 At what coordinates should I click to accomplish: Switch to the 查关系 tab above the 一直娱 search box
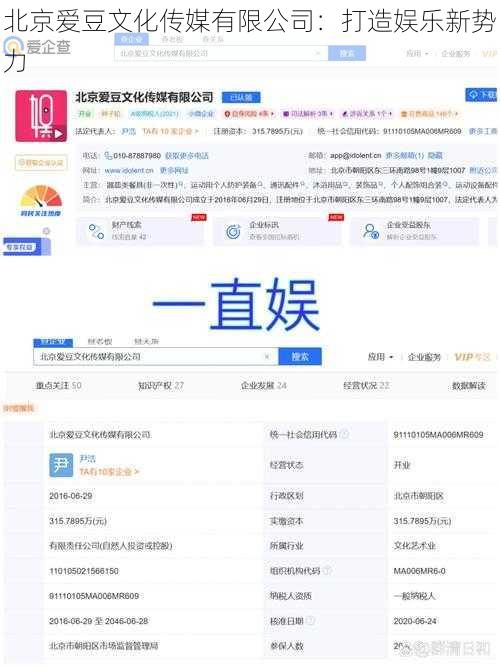(146, 341)
